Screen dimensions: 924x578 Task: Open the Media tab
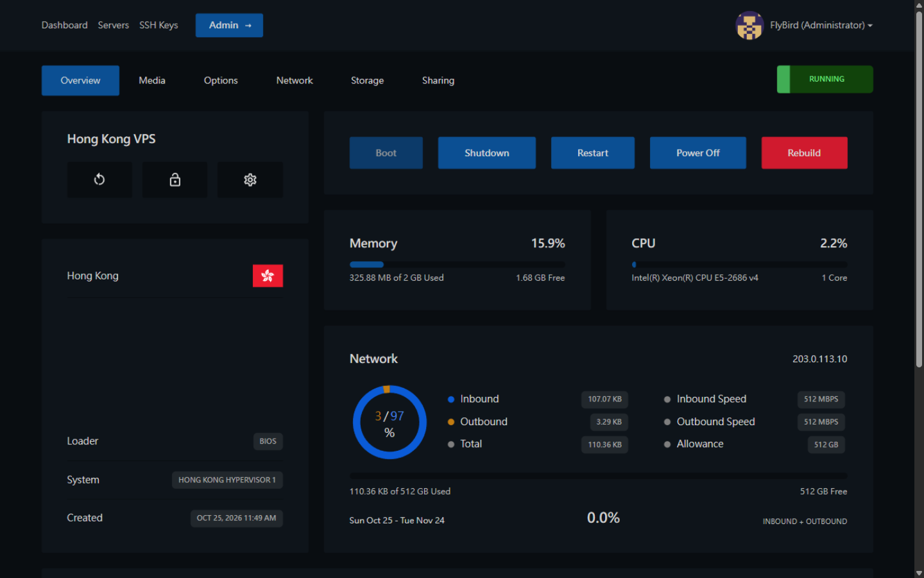tap(152, 80)
